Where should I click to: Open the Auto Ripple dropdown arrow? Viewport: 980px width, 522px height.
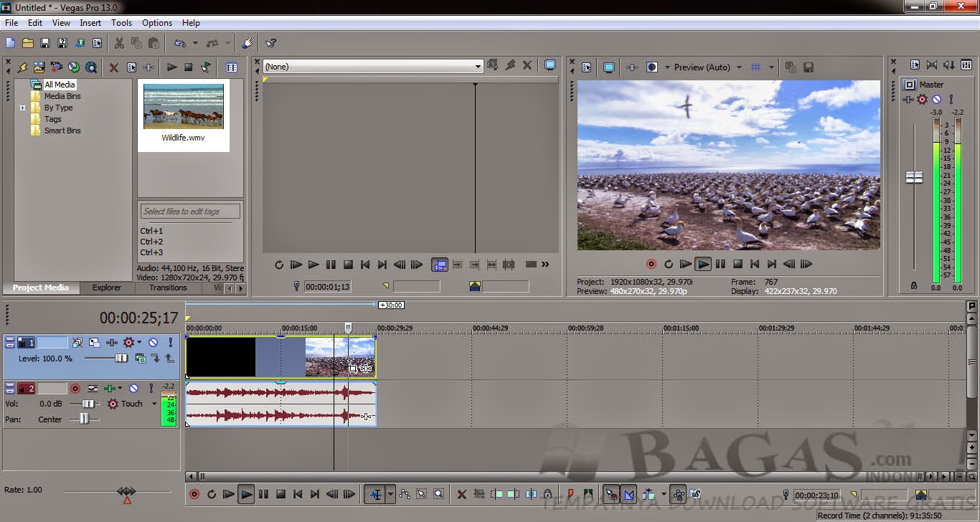tap(664, 494)
